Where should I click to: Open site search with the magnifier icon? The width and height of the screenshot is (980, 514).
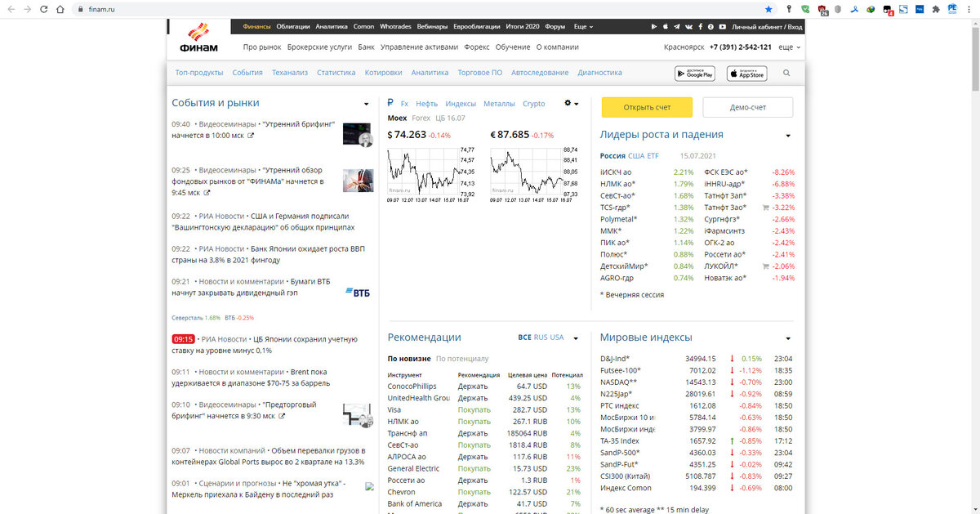pos(786,73)
